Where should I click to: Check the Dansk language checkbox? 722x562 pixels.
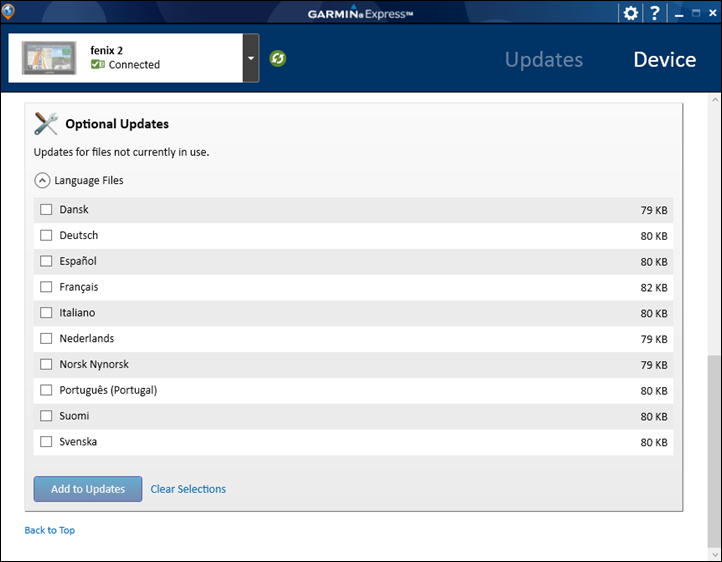(x=46, y=210)
